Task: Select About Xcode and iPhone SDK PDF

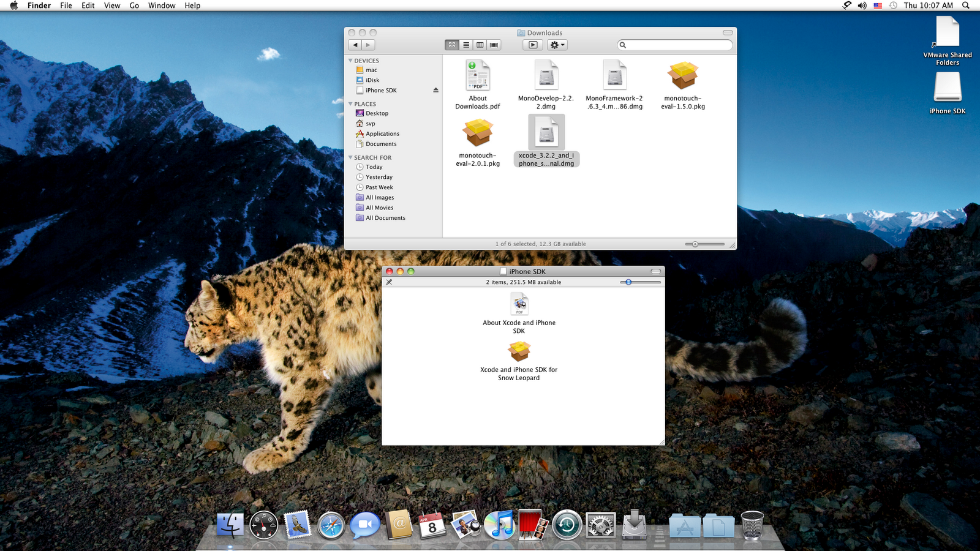Action: [519, 304]
